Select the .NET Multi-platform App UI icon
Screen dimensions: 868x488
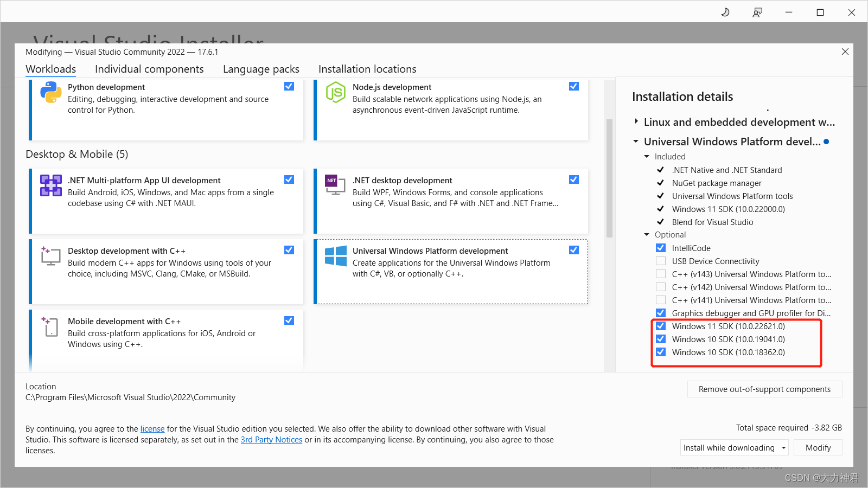(50, 186)
